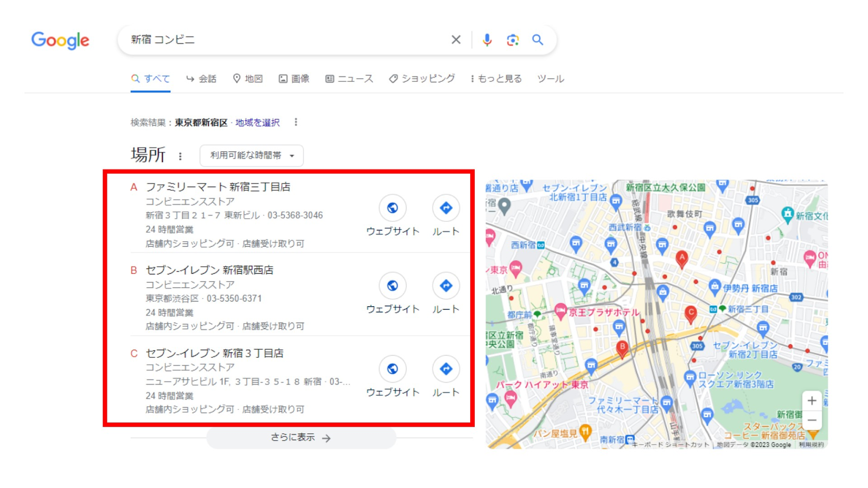868x488 pixels.
Task: Get route icon for セブン-イレブン 新宿３丁目店
Action: pyautogui.click(x=446, y=369)
